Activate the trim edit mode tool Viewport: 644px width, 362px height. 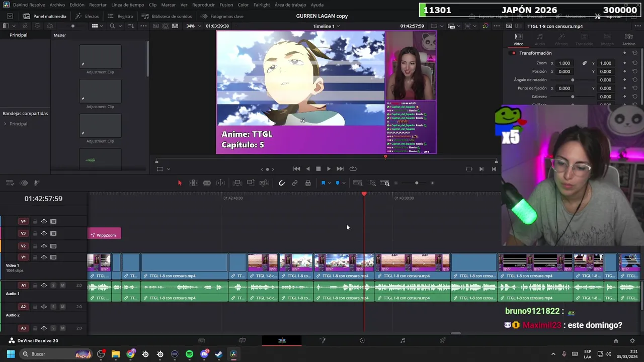[193, 183]
